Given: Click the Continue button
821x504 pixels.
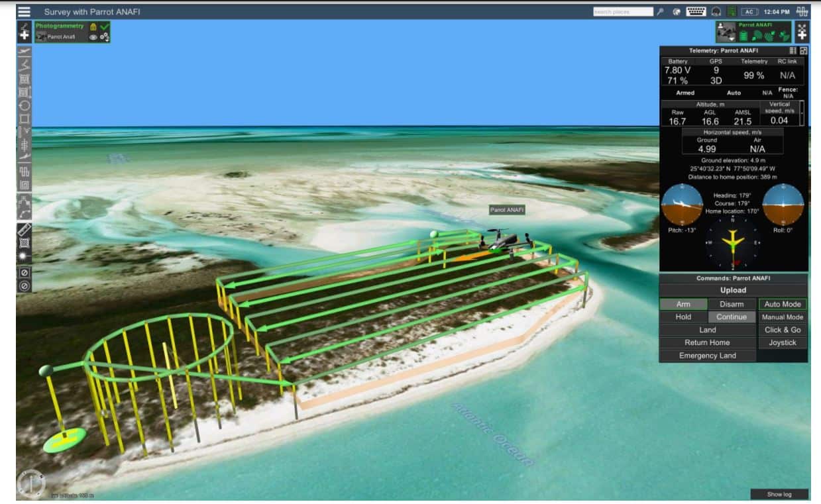Looking at the screenshot, I should coord(732,317).
